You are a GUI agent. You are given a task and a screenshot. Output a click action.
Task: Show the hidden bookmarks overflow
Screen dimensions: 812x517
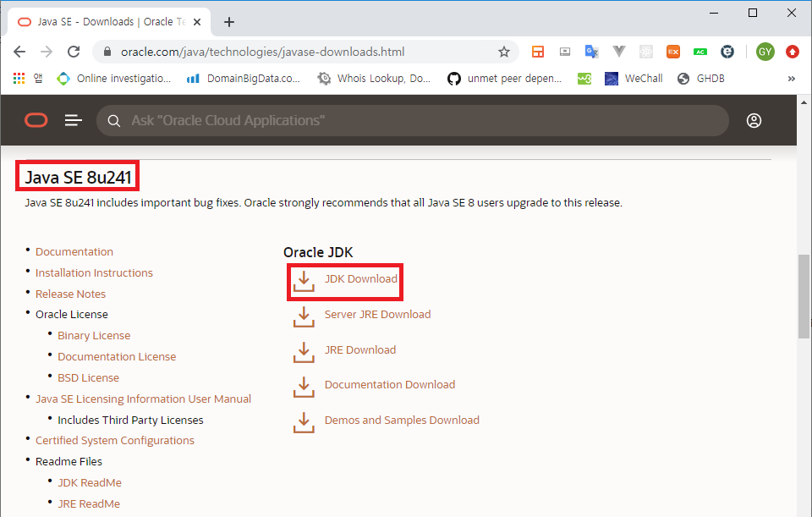pyautogui.click(x=792, y=79)
